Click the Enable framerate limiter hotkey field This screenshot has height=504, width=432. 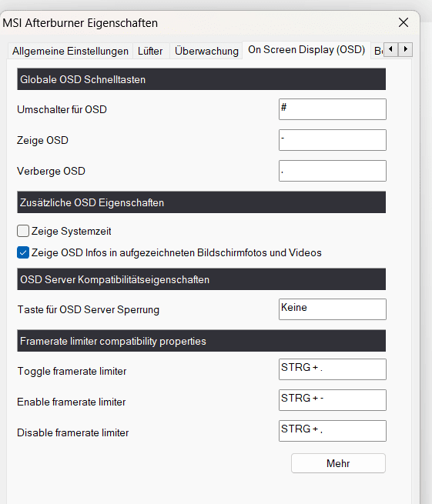(x=333, y=400)
